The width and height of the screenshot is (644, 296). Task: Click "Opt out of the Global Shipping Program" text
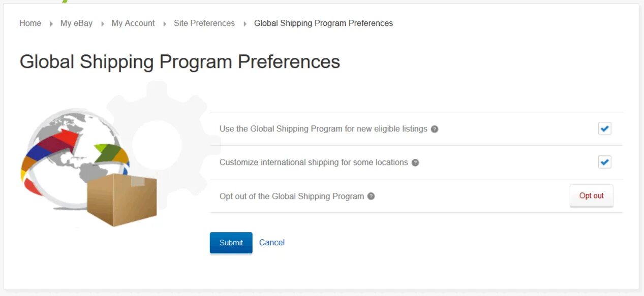[x=292, y=196]
